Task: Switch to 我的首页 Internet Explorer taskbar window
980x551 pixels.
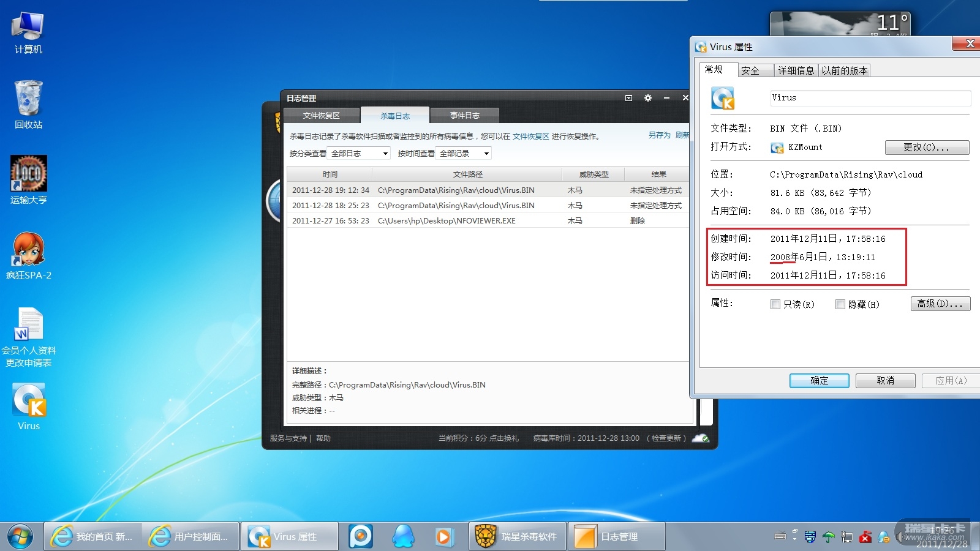Action: [92, 536]
